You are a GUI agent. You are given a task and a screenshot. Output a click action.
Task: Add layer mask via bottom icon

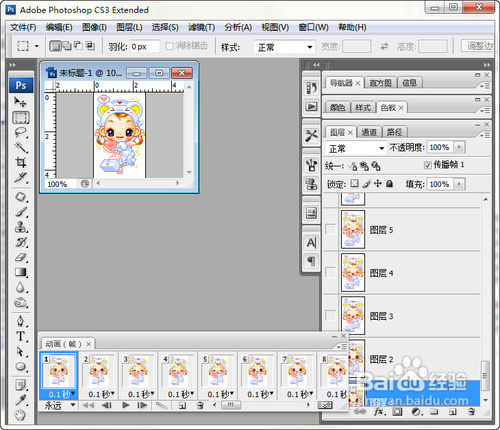(x=397, y=412)
